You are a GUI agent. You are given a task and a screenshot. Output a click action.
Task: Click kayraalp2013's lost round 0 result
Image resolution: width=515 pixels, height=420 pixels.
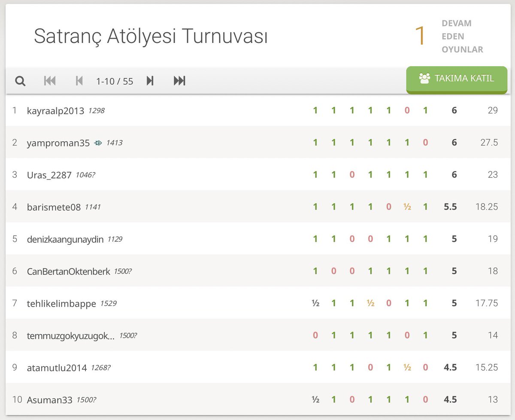pyautogui.click(x=407, y=110)
